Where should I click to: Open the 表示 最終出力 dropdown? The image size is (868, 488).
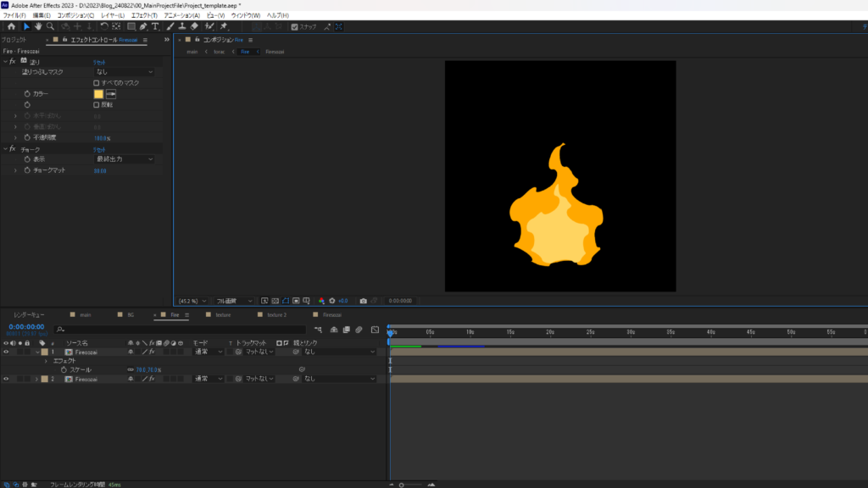click(x=124, y=159)
